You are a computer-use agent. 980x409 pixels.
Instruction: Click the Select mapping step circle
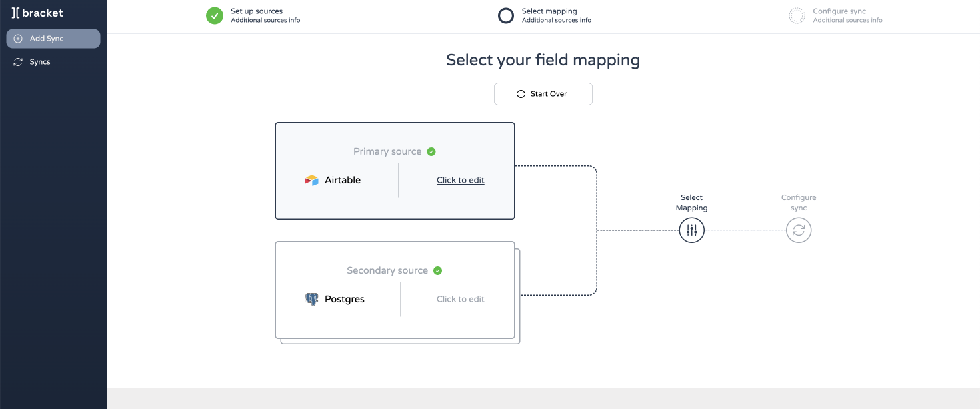click(x=506, y=15)
